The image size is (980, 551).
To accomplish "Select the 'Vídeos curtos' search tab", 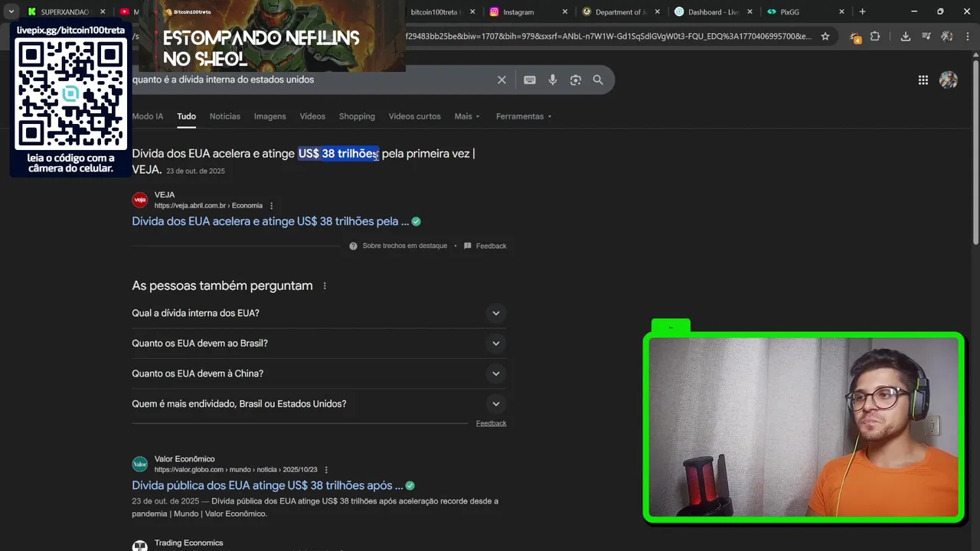I will click(x=414, y=116).
